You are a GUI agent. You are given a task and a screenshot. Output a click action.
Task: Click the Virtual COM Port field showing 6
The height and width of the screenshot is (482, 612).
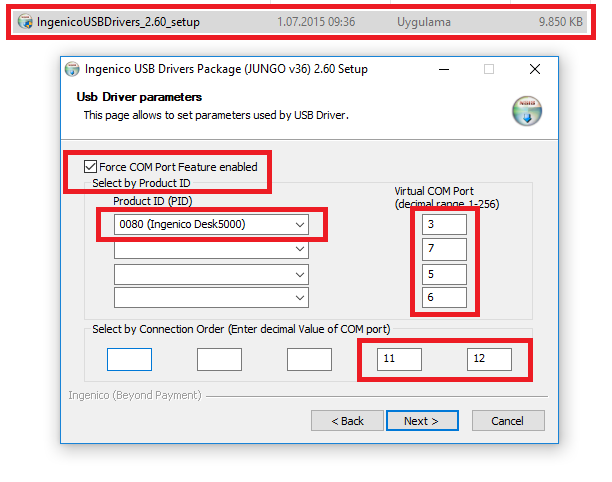coord(444,298)
